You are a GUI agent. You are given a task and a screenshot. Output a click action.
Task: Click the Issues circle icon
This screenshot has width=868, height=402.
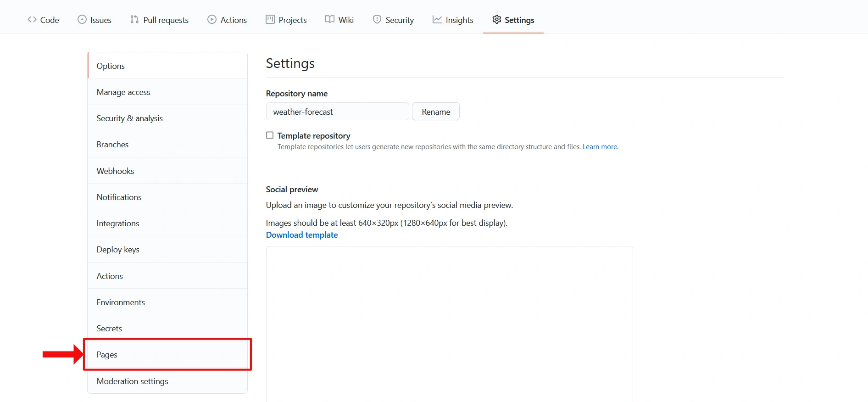82,19
